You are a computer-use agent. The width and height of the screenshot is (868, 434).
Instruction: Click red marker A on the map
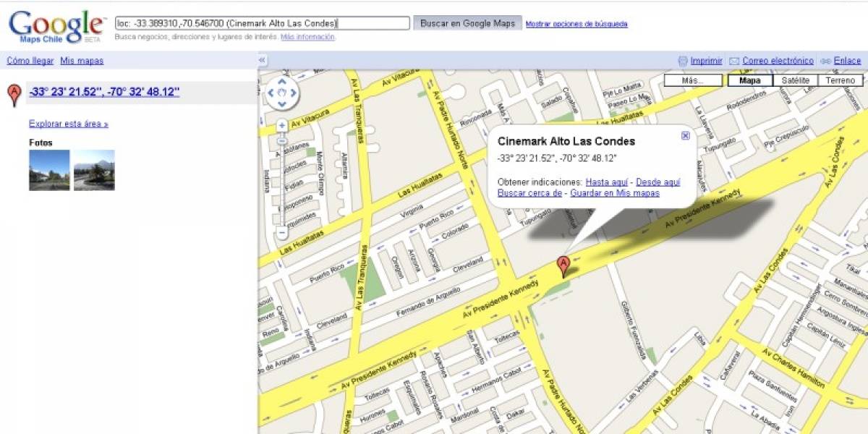(563, 266)
